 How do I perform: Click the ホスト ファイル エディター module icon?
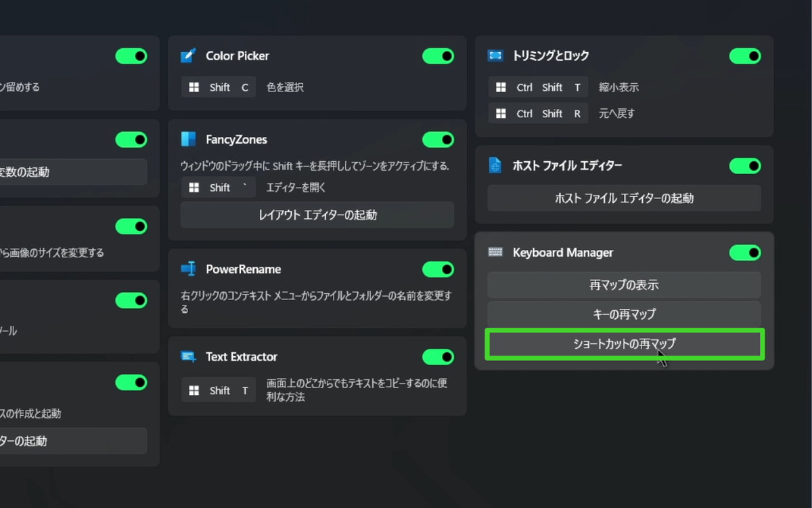(x=495, y=165)
